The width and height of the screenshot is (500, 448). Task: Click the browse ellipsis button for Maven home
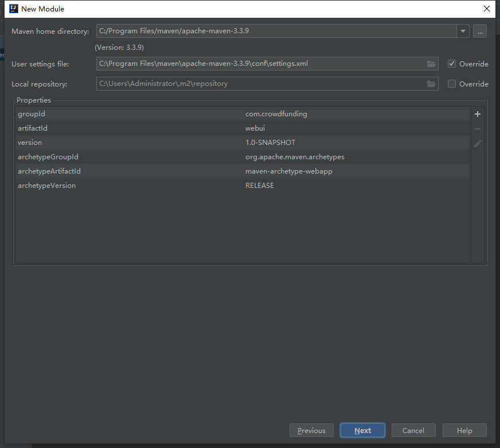480,32
